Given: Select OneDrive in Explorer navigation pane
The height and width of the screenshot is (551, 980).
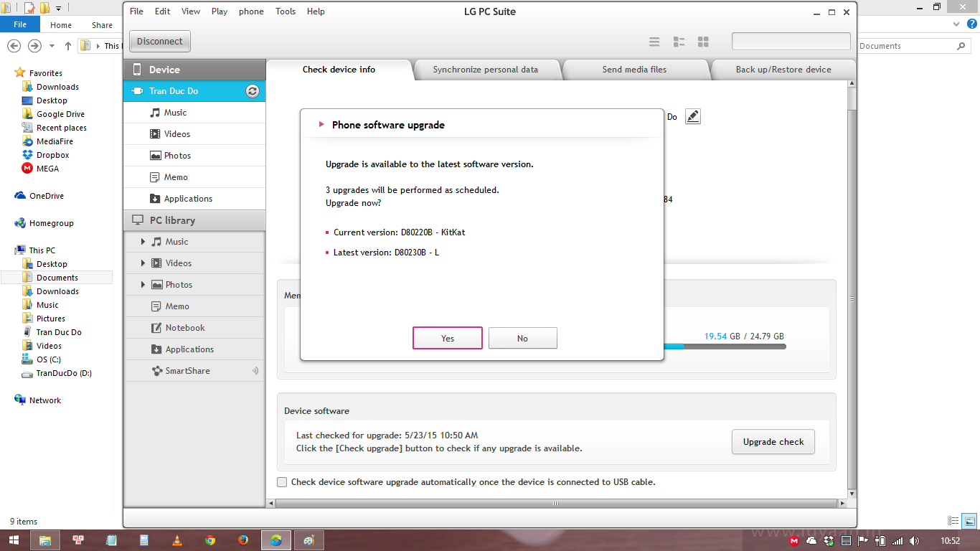Looking at the screenshot, I should click(x=46, y=196).
